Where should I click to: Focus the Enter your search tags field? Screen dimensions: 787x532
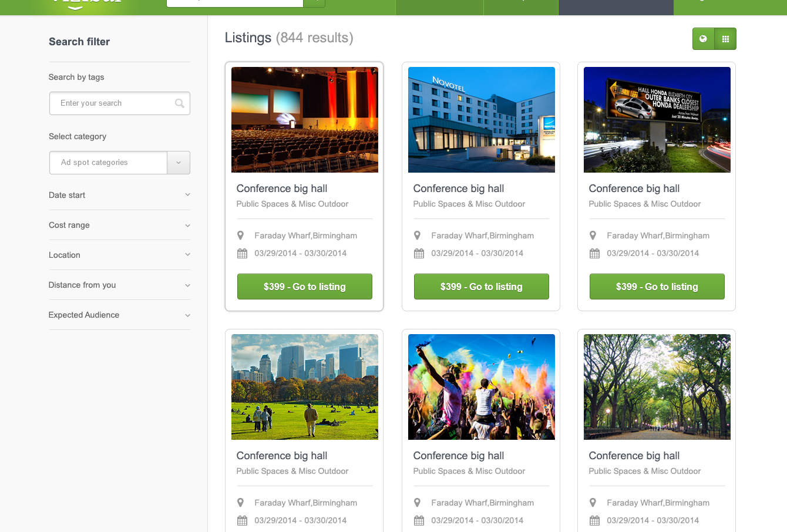(120, 103)
